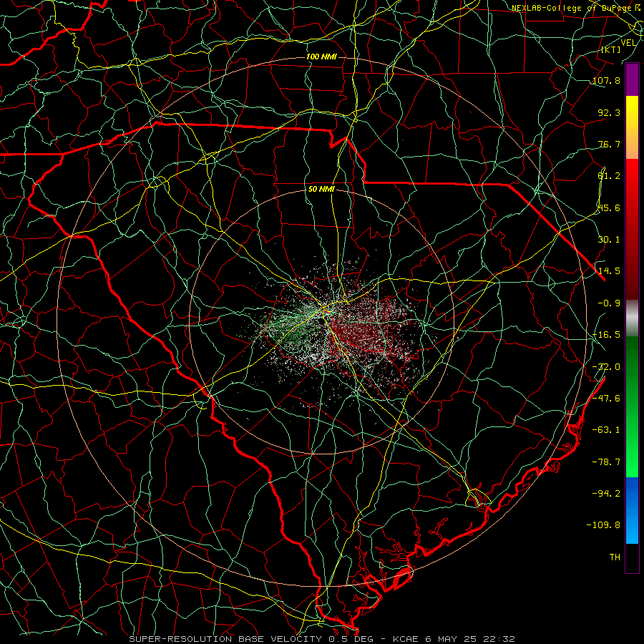Click the KCAE radar site identifier in the caption

(x=404, y=639)
